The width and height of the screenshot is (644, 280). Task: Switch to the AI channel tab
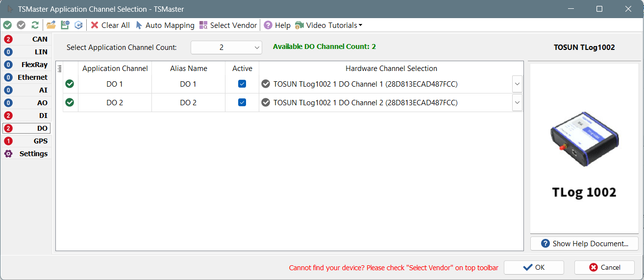tap(26, 90)
